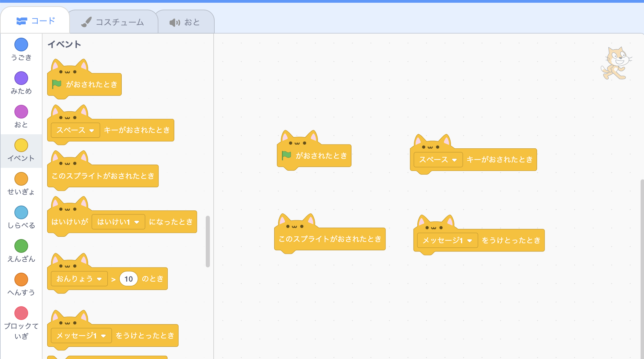Click the のとき text on loudness block

coord(153,279)
